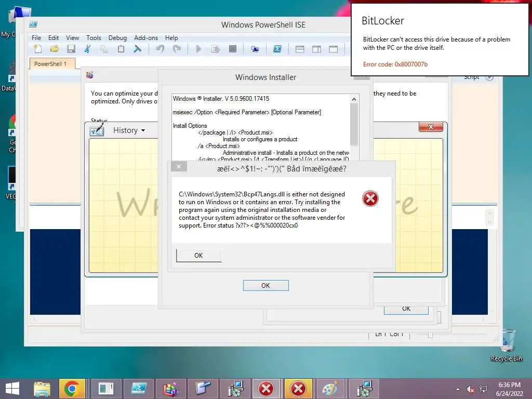
Task: Click the Optimize Drives window title icon
Action: (x=89, y=75)
